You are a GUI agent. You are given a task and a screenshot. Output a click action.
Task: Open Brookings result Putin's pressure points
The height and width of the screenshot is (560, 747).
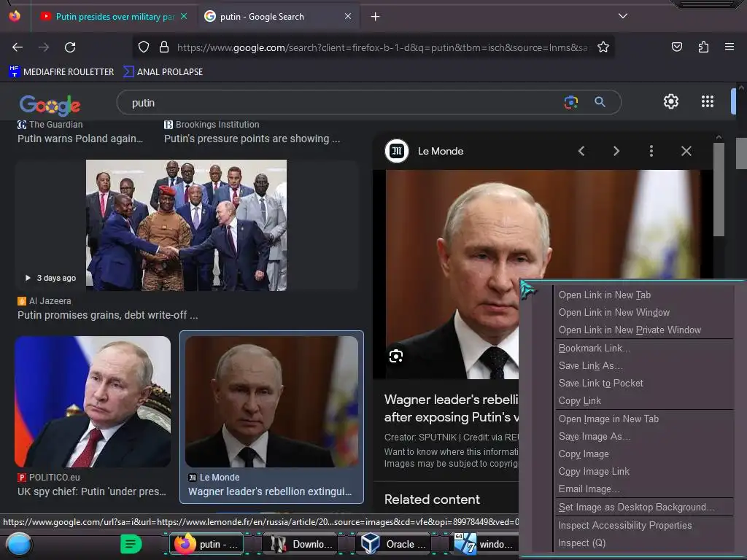(252, 139)
